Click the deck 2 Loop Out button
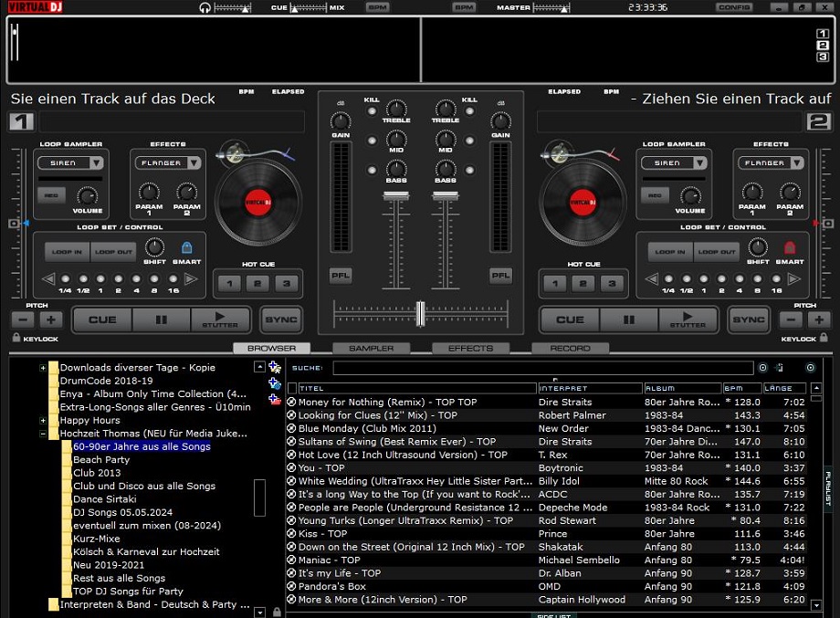This screenshot has width=840, height=618. [715, 252]
